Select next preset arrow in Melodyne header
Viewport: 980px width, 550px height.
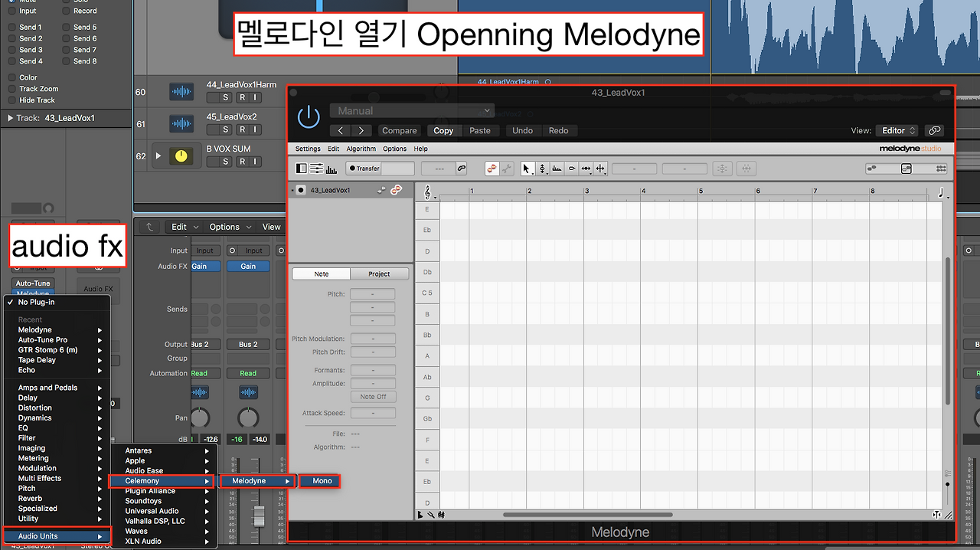click(x=361, y=131)
